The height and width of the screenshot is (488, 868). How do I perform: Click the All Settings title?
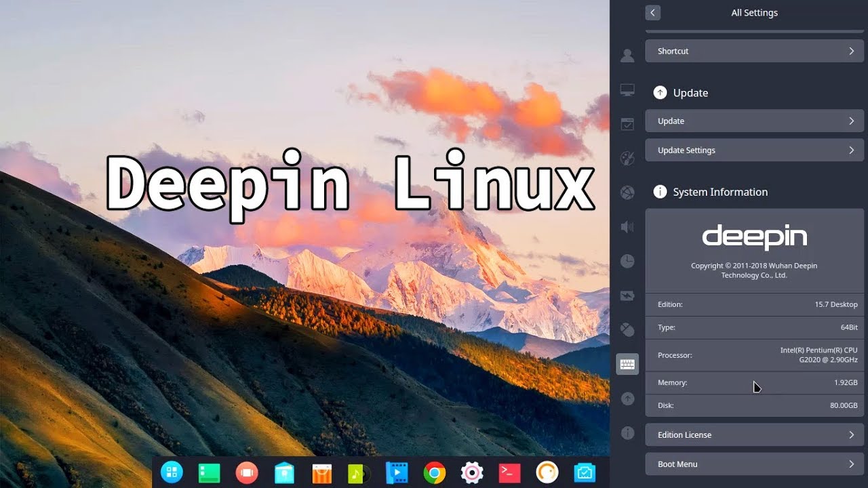(x=754, y=12)
